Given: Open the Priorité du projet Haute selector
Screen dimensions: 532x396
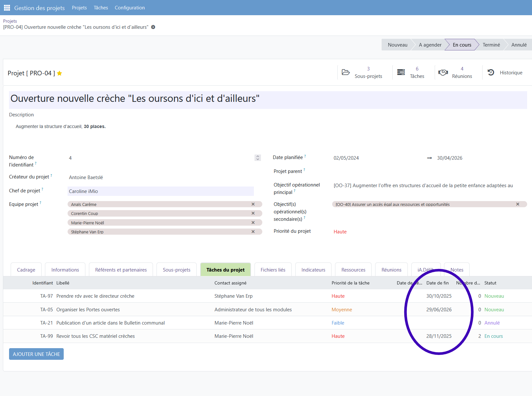Looking at the screenshot, I should click(x=340, y=232).
